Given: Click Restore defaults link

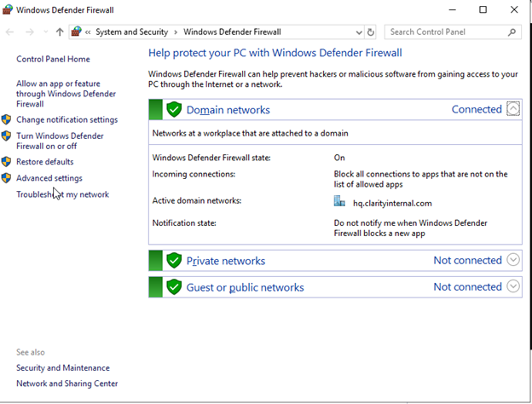Looking at the screenshot, I should (45, 162).
